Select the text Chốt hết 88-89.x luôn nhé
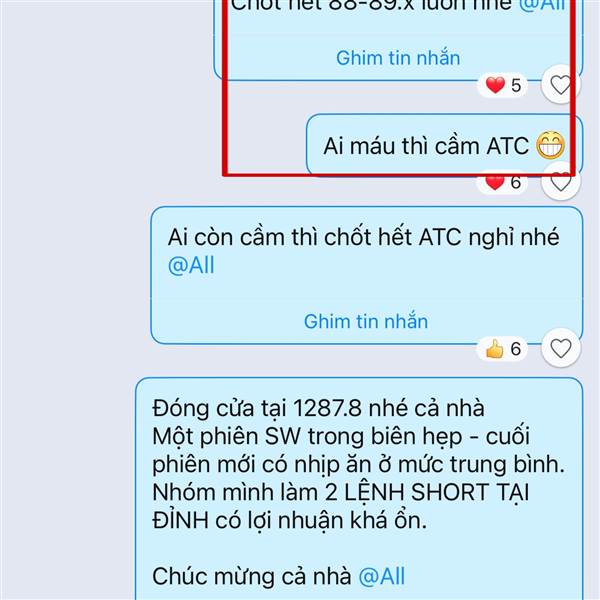The image size is (600, 600). [371, 5]
